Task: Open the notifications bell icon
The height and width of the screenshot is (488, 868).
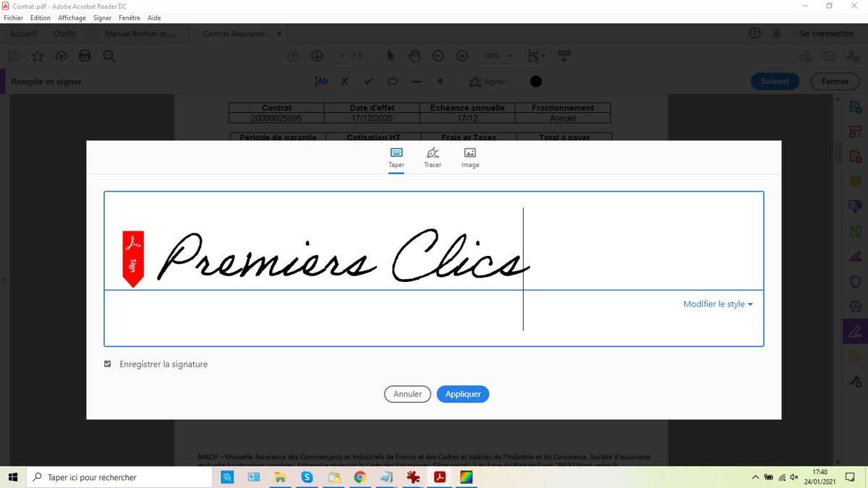Action: (x=777, y=33)
